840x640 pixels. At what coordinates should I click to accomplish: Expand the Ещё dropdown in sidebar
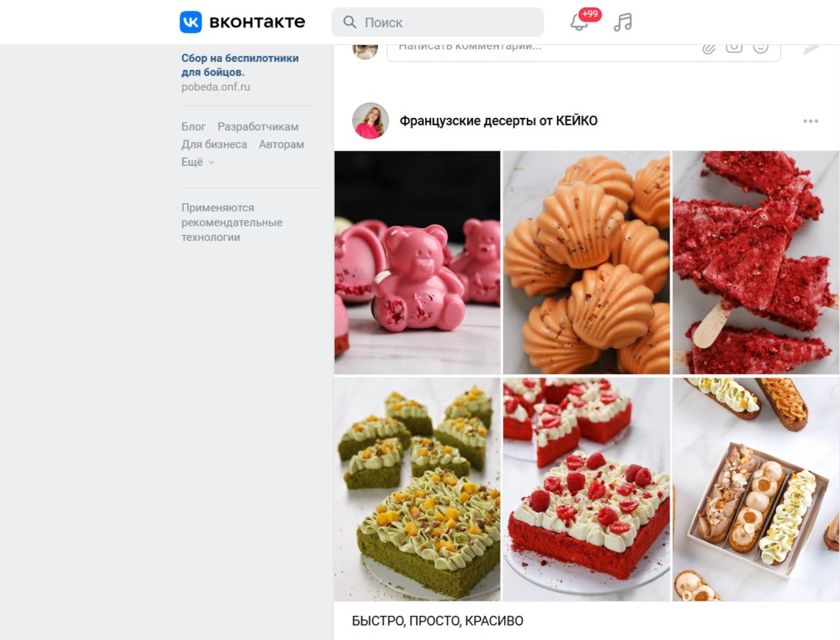click(197, 162)
